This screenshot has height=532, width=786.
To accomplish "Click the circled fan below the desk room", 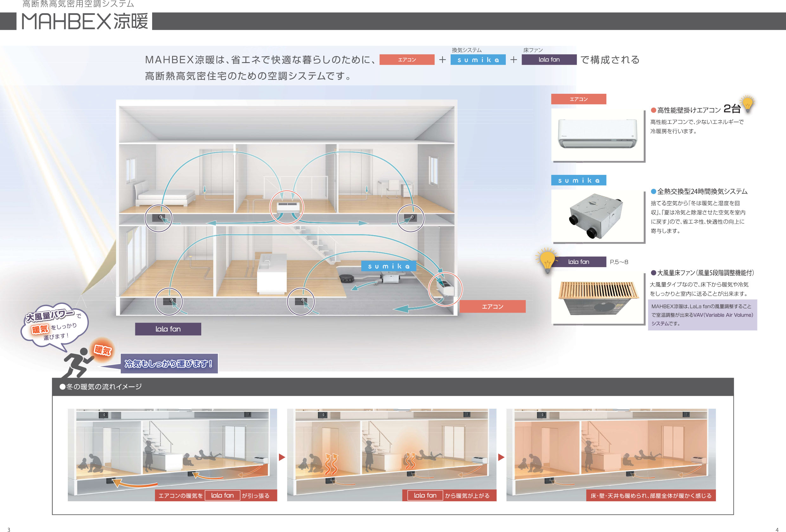I will coord(410,218).
